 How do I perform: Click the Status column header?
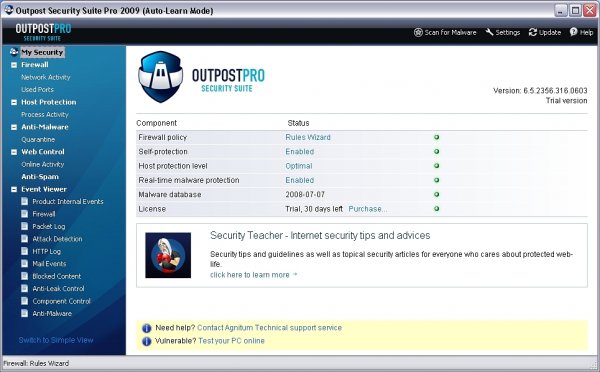coord(298,123)
